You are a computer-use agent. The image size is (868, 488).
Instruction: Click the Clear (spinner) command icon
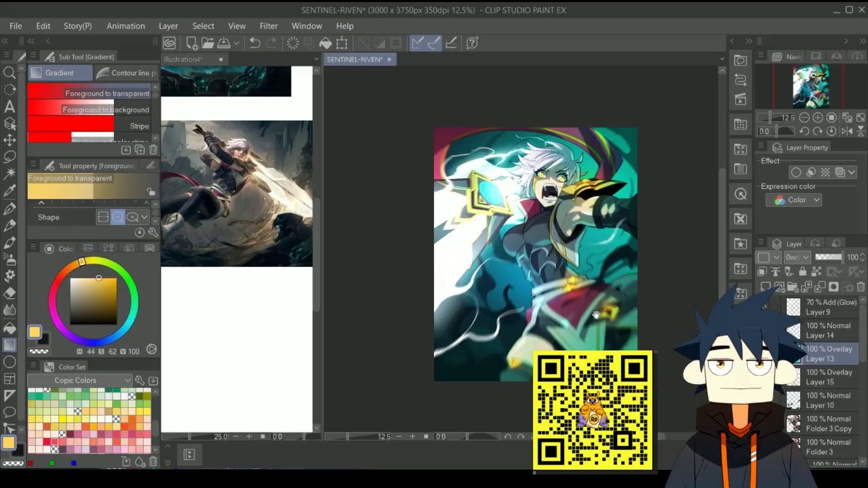click(292, 43)
